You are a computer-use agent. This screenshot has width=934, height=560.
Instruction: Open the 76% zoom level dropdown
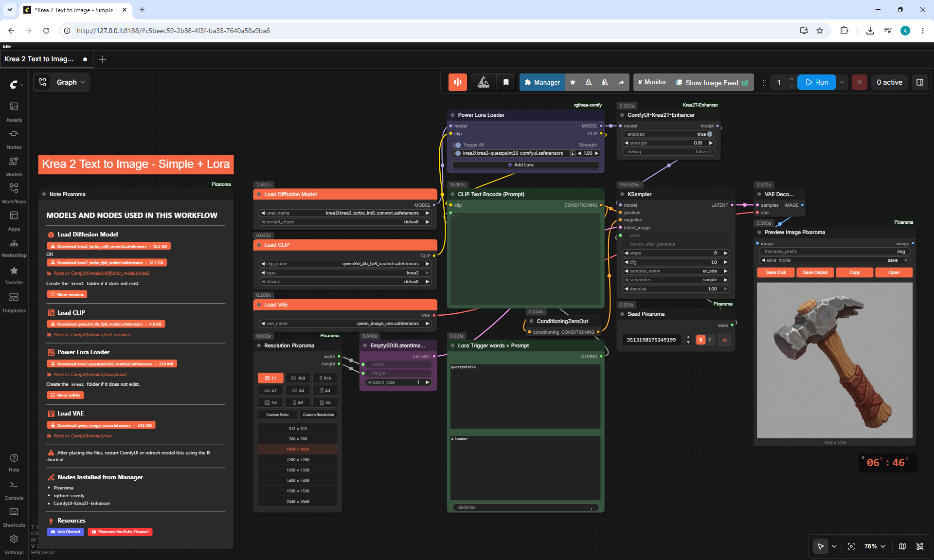875,546
